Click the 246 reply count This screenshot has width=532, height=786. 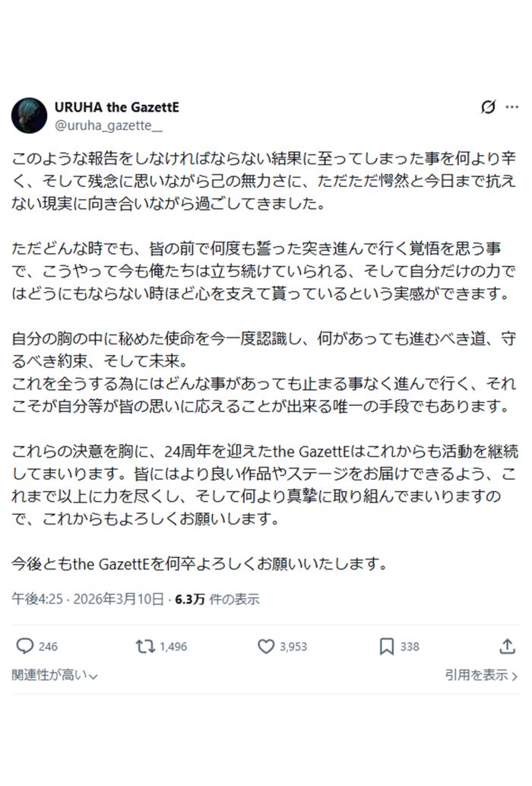tap(48, 647)
